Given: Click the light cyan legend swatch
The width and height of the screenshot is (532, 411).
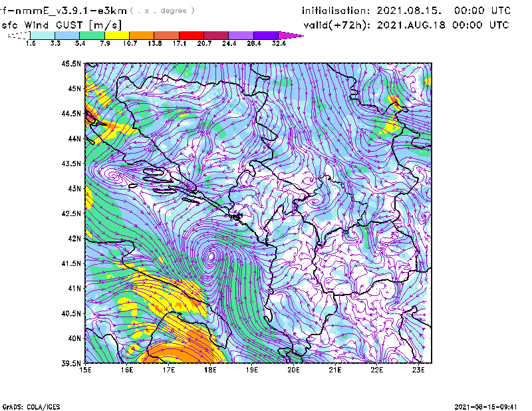Looking at the screenshot, I should pyautogui.click(x=43, y=35).
